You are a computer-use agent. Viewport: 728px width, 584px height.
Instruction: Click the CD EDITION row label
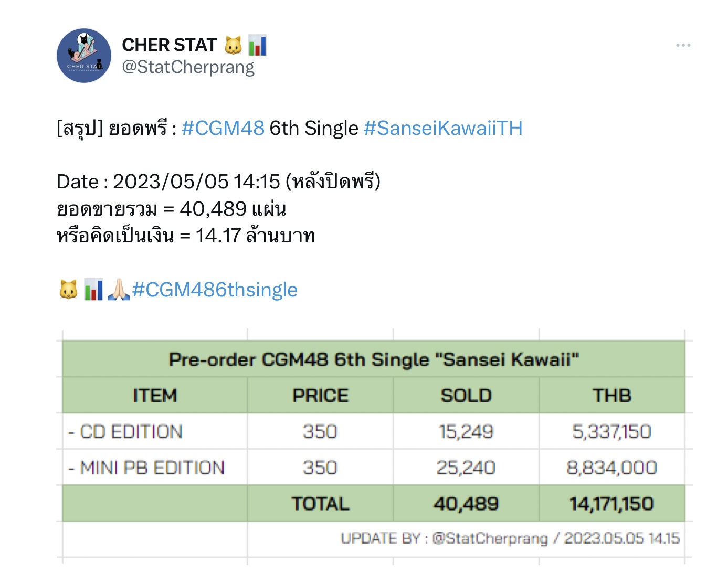125,432
